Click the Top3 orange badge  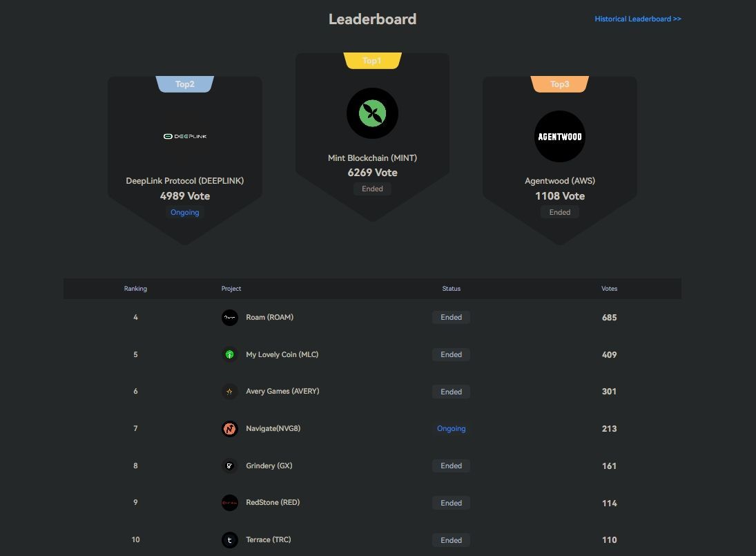pyautogui.click(x=560, y=84)
